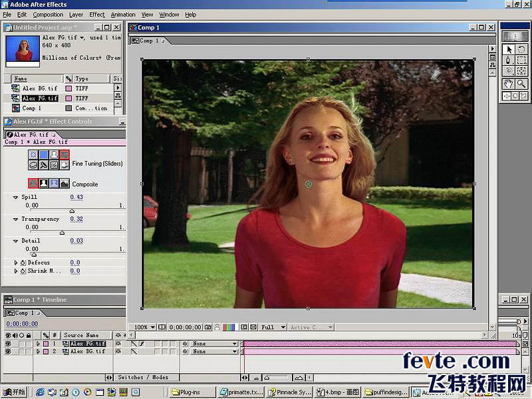Click the Transparency slider handle
This screenshot has width=532, height=399.
pyautogui.click(x=62, y=233)
